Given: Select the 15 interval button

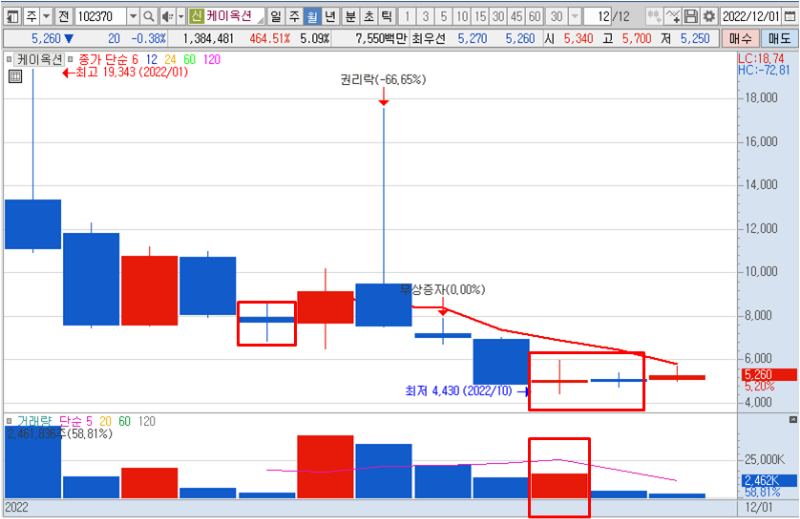Looking at the screenshot, I should (x=480, y=17).
